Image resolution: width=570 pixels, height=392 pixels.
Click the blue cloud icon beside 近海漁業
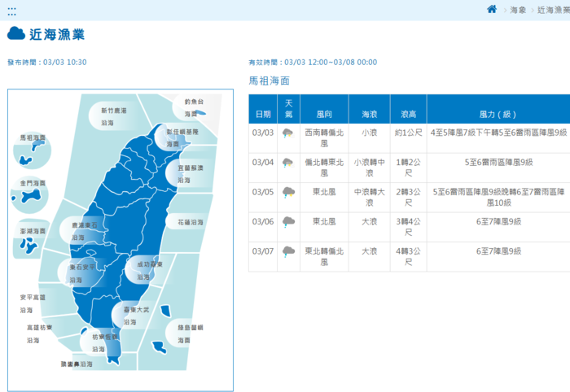coord(16,34)
